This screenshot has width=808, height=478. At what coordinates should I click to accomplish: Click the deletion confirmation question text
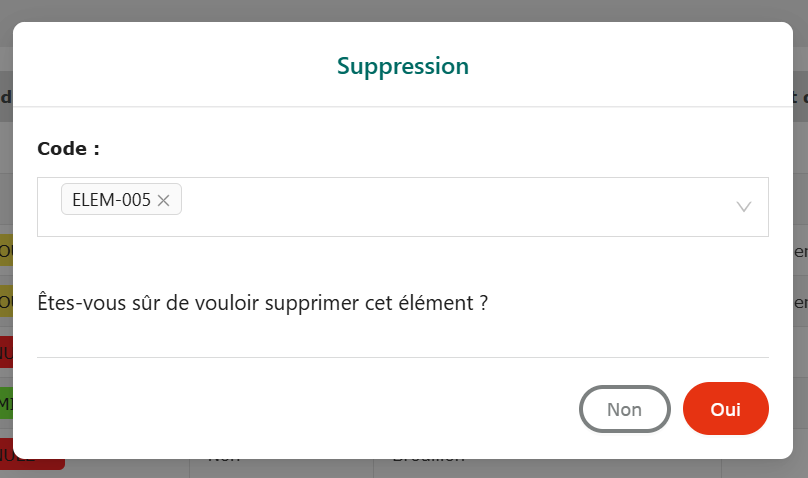coord(262,301)
